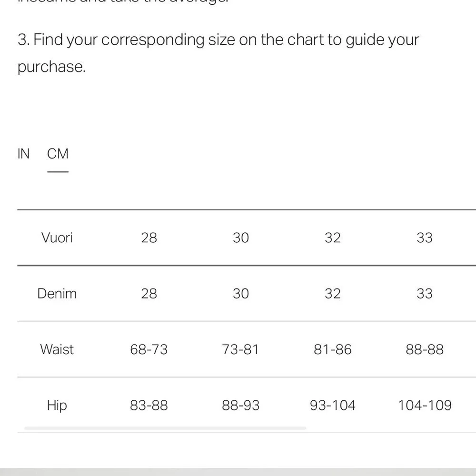Select Vuori size 28 cell
This screenshot has width=476, height=476.
[149, 238]
